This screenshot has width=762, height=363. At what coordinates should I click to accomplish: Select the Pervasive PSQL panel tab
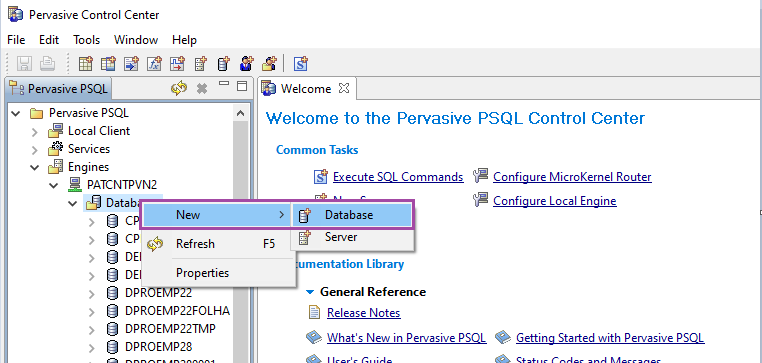(x=59, y=88)
